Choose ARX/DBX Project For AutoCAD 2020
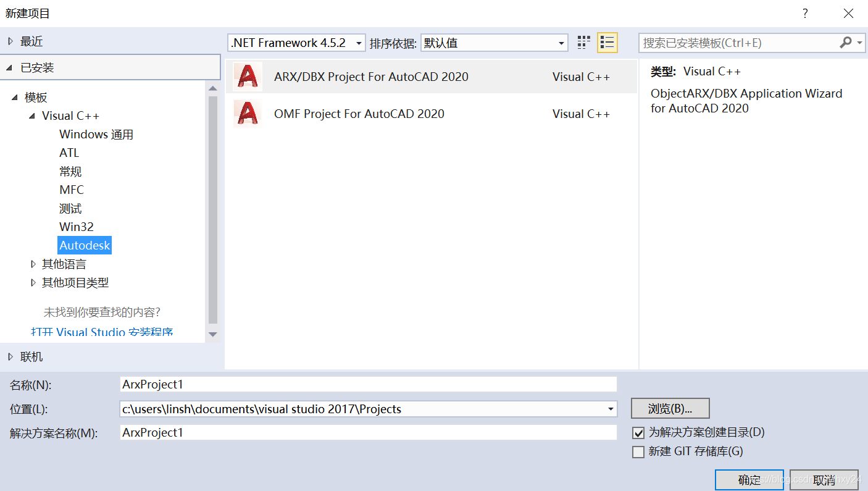Screen dimensions: 868x491 coord(431,77)
